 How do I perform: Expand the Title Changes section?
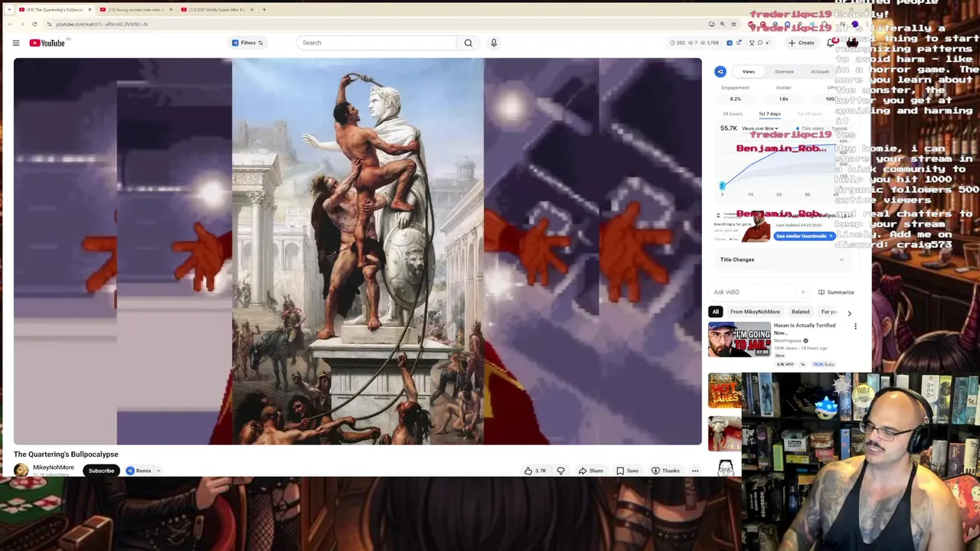click(x=782, y=259)
